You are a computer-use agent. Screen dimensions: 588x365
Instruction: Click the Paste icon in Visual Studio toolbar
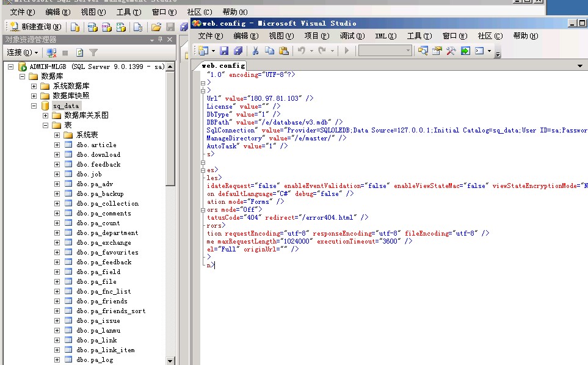(283, 51)
